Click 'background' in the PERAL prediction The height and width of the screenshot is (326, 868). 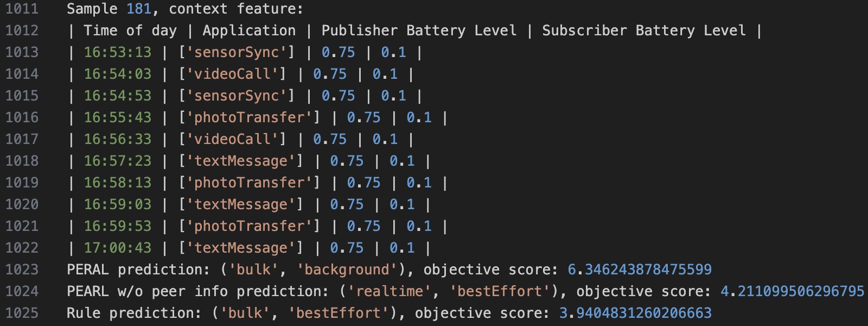pyautogui.click(x=347, y=269)
